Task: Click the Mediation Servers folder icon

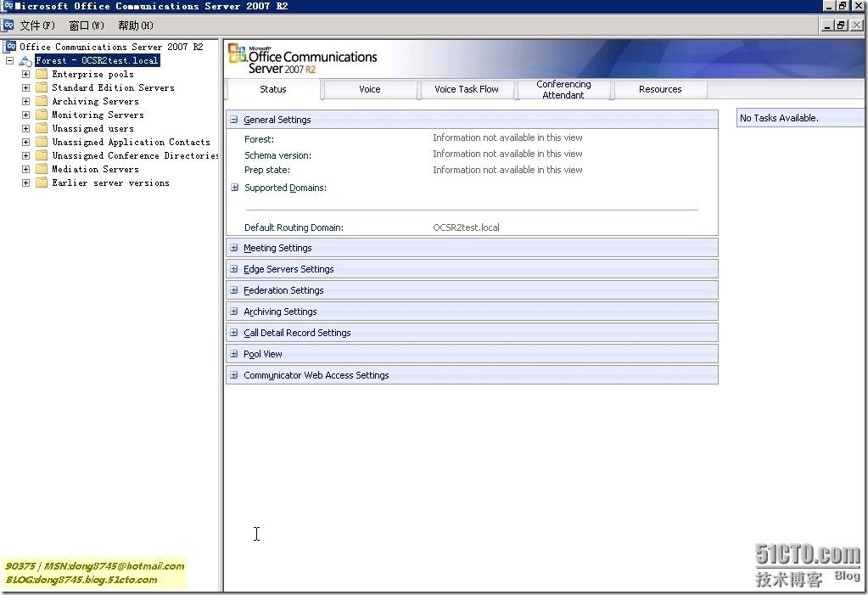Action: 42,169
